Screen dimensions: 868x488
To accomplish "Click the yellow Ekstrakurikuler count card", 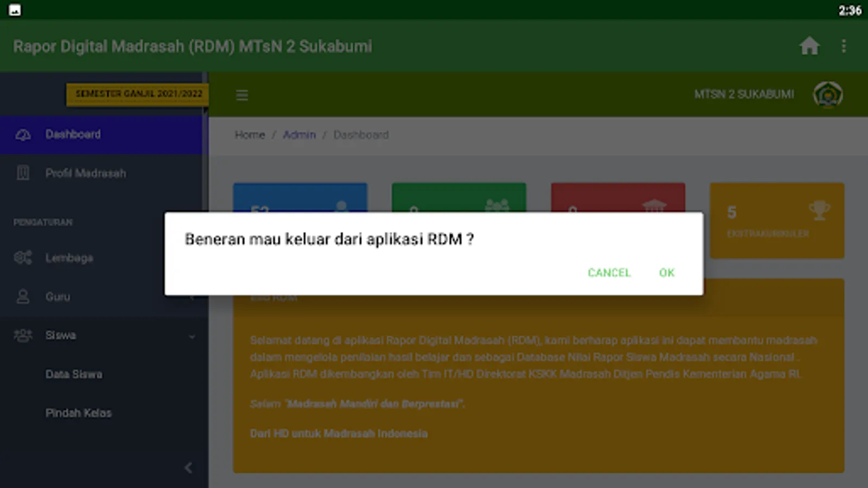I will 777,221.
